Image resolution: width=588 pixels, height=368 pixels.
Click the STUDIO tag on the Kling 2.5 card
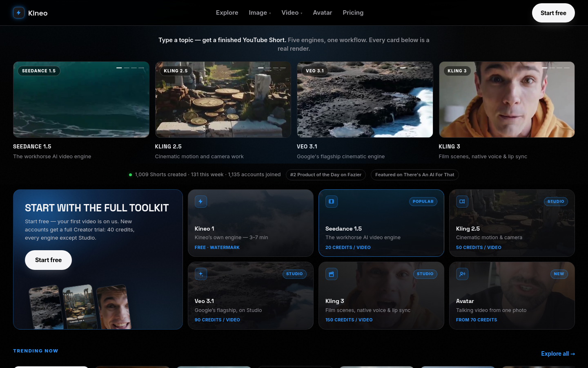(556, 202)
